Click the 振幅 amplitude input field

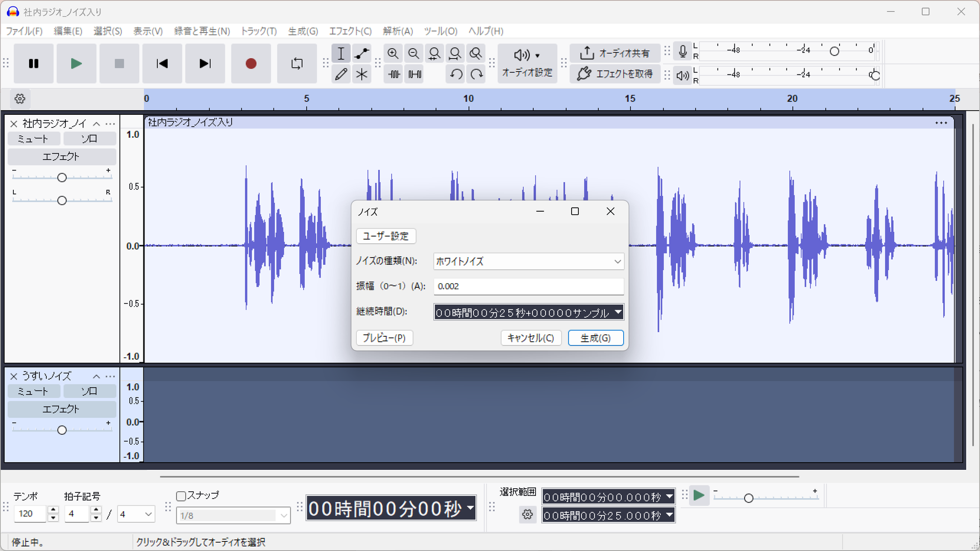pos(528,286)
